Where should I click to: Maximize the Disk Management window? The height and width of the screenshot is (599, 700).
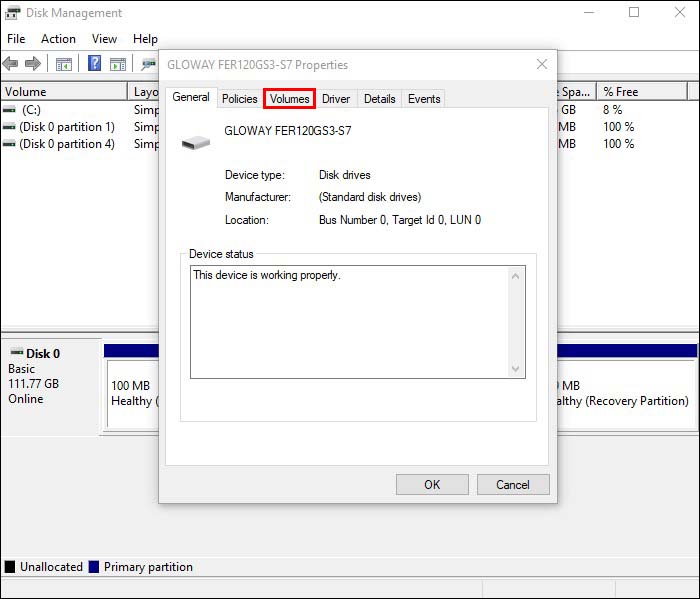tap(634, 12)
